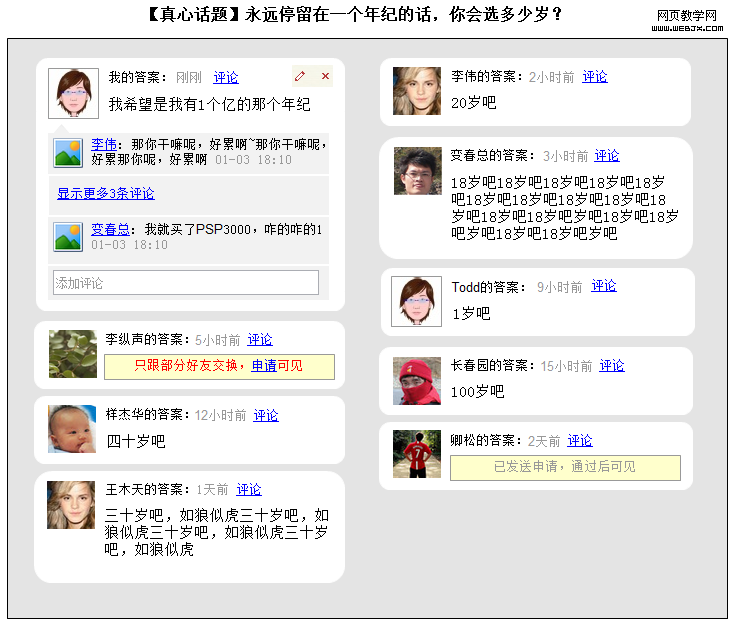Click the 申请 link in the yellow notice
Screen dimensions: 734x626
click(x=264, y=366)
